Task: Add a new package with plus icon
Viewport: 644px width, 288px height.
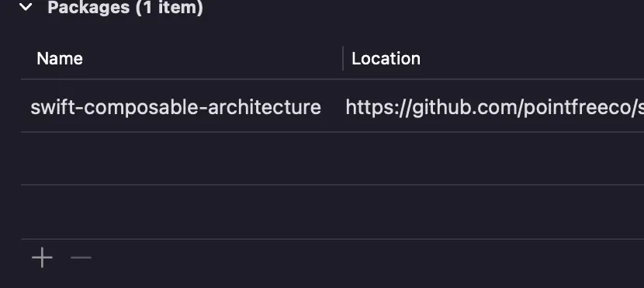Action: click(x=42, y=258)
